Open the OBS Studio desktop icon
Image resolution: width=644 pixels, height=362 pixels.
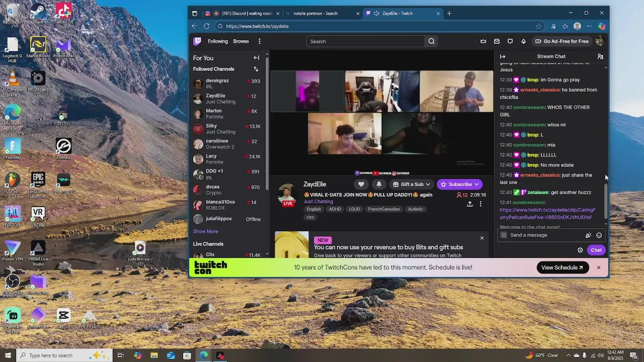(x=13, y=285)
